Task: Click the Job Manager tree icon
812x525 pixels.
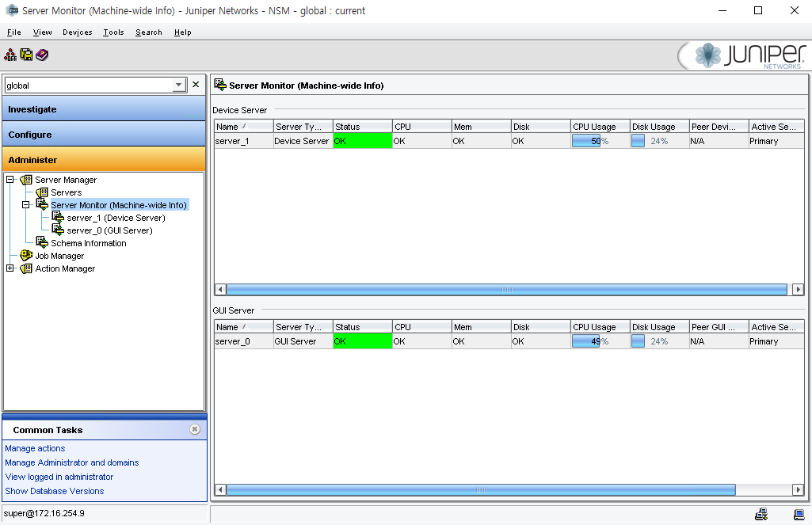Action: 26,255
